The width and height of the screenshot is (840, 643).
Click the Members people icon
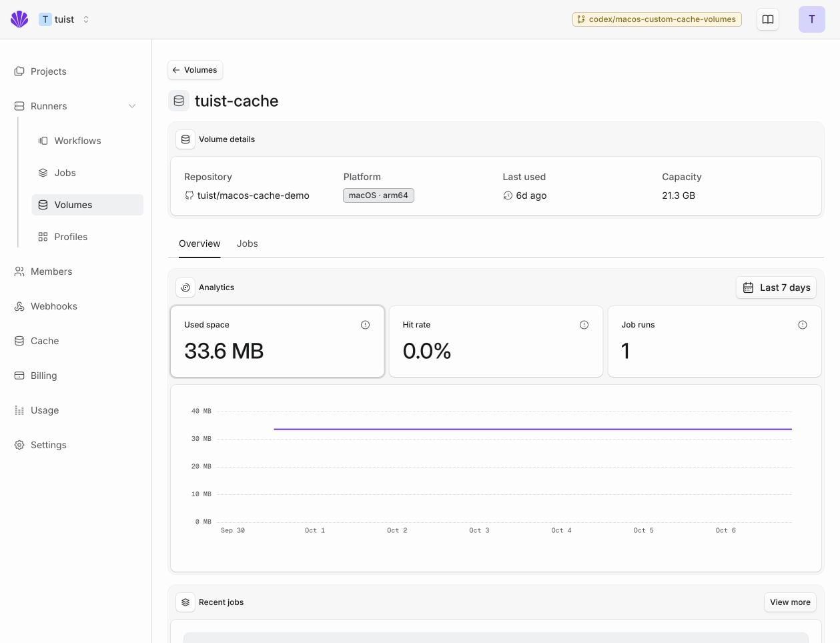pyautogui.click(x=19, y=271)
